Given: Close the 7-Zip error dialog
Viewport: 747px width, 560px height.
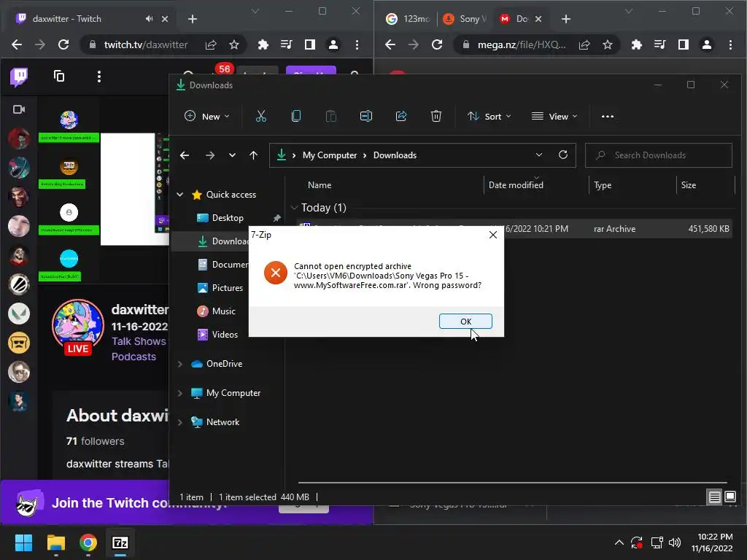Looking at the screenshot, I should click(493, 235).
